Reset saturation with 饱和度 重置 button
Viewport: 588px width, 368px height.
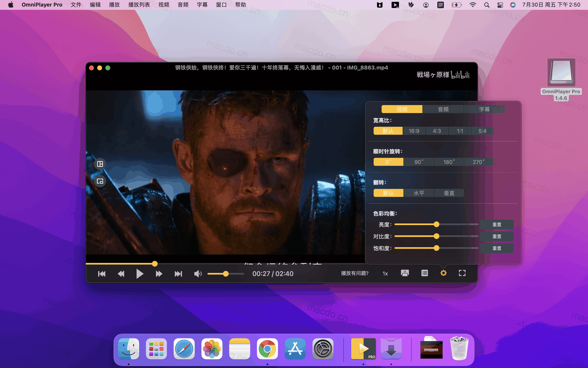click(x=497, y=248)
